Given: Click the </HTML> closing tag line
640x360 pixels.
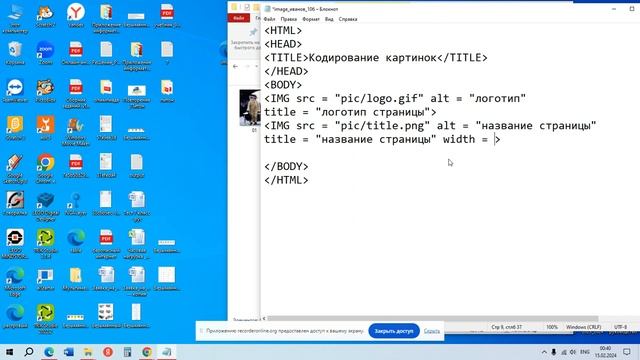Looking at the screenshot, I should click(x=286, y=180).
